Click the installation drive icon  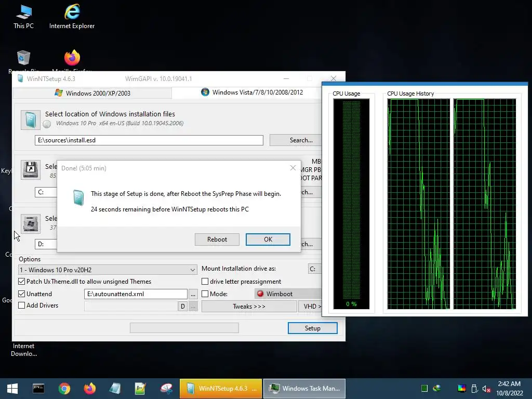31,223
